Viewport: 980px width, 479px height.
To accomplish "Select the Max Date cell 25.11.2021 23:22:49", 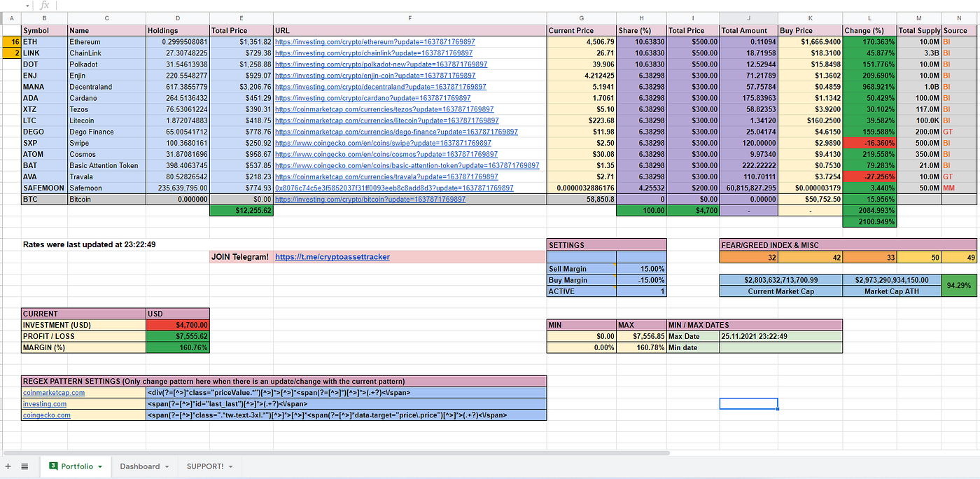I will coord(780,336).
